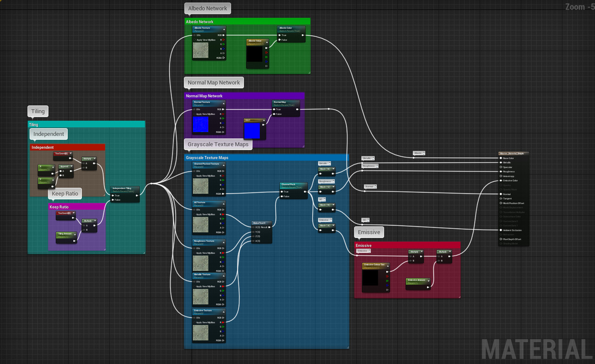Click False pin of Independent Tiling switch
The height and width of the screenshot is (364, 595).
[x=112, y=200]
